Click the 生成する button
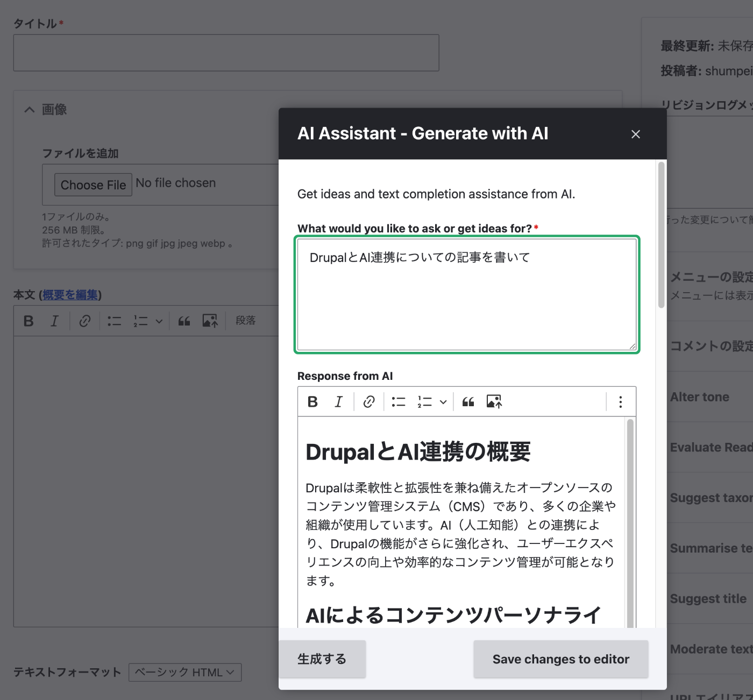Screen dimensions: 753x700 click(322, 659)
